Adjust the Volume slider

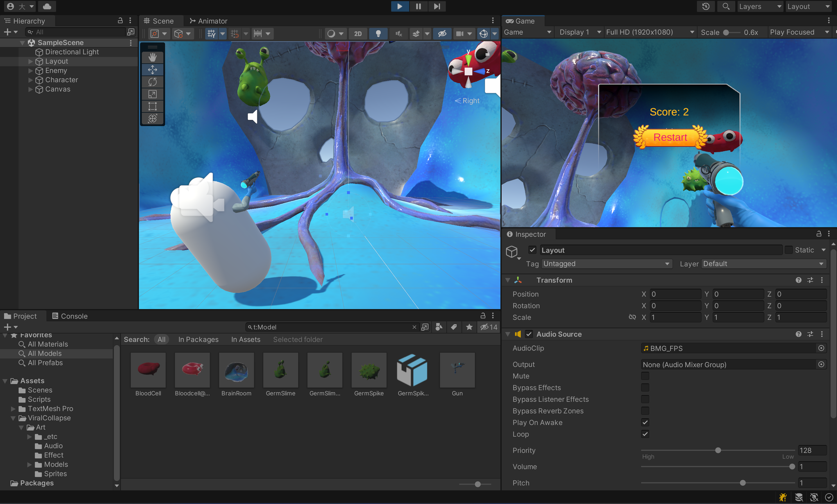point(718,466)
